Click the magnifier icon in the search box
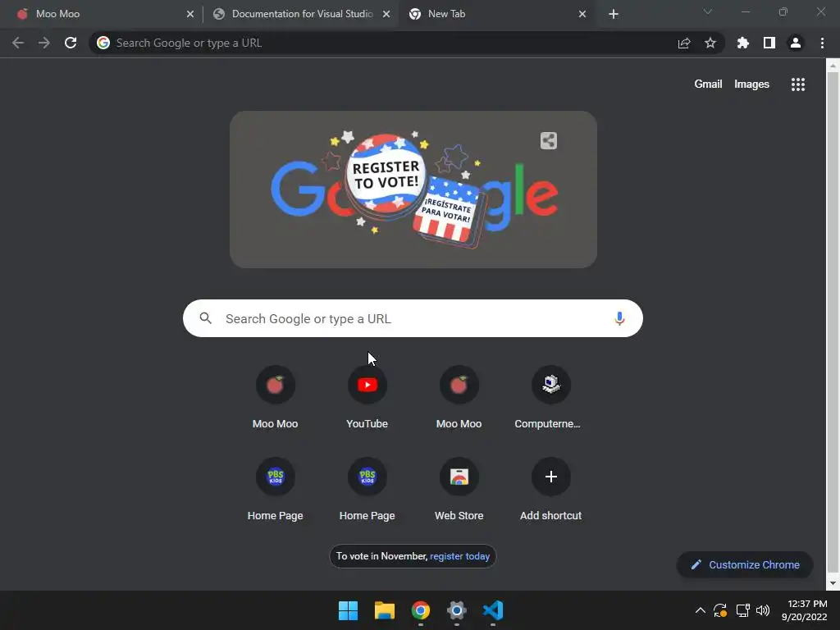 pyautogui.click(x=206, y=319)
